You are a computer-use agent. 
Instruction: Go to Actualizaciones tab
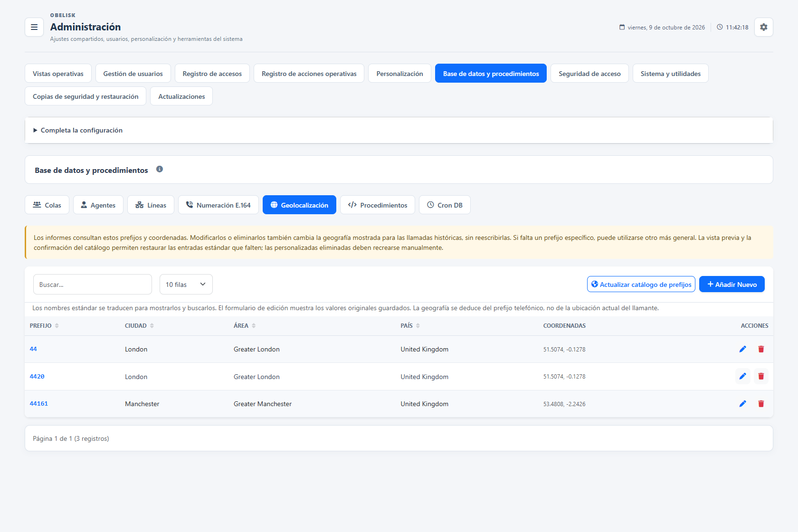click(x=181, y=96)
